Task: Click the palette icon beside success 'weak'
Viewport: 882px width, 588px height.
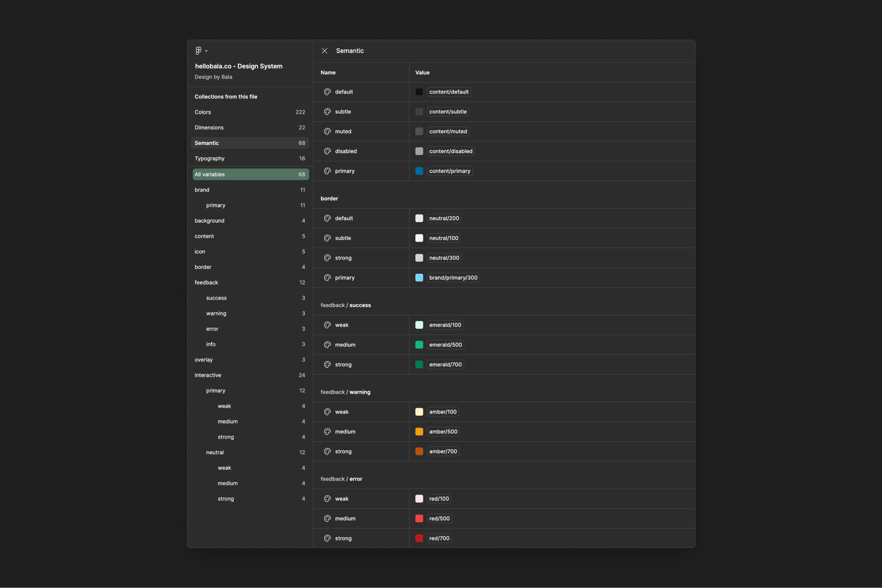Action: 328,325
